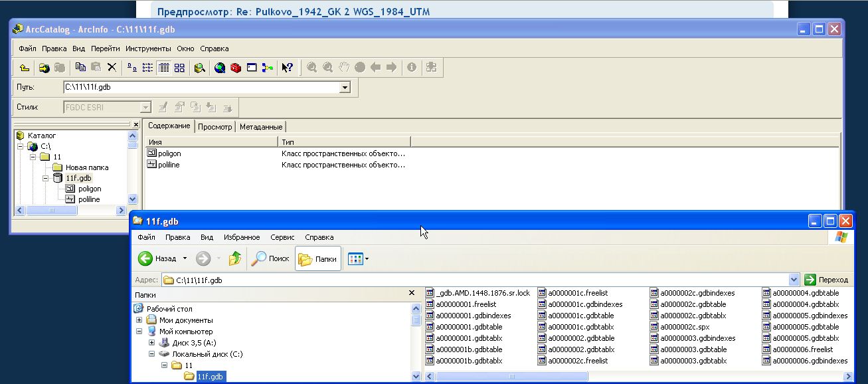868x384 pixels.
Task: Launch ArcMap from the globe icon
Action: pos(220,67)
